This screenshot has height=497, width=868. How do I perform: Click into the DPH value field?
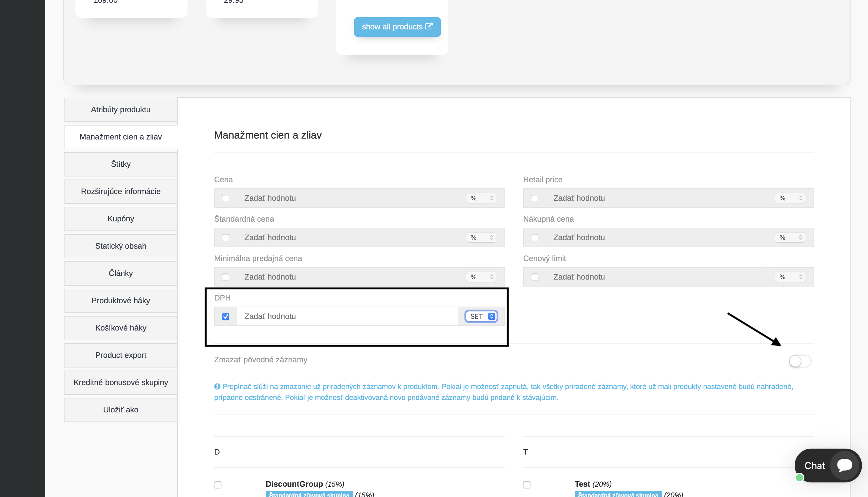click(x=347, y=316)
